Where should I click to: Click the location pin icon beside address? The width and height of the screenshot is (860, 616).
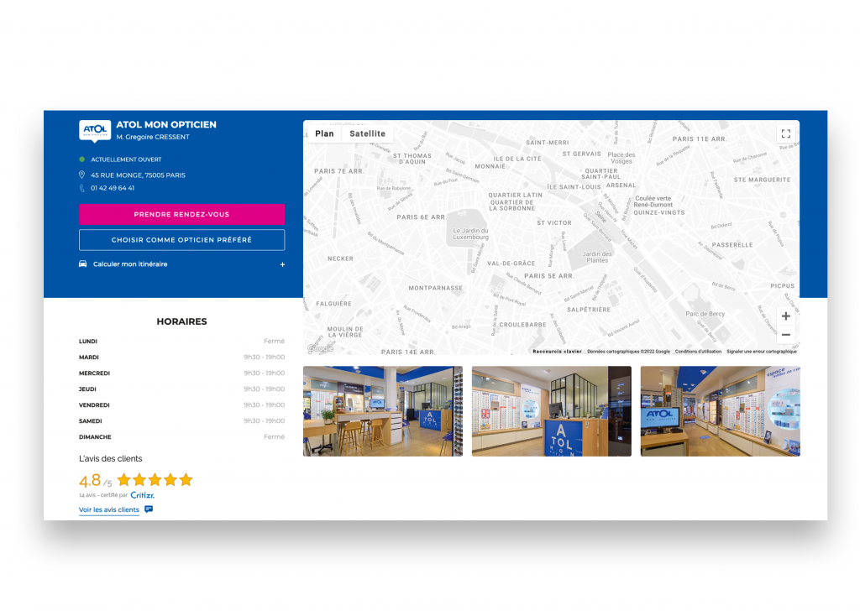[x=81, y=175]
